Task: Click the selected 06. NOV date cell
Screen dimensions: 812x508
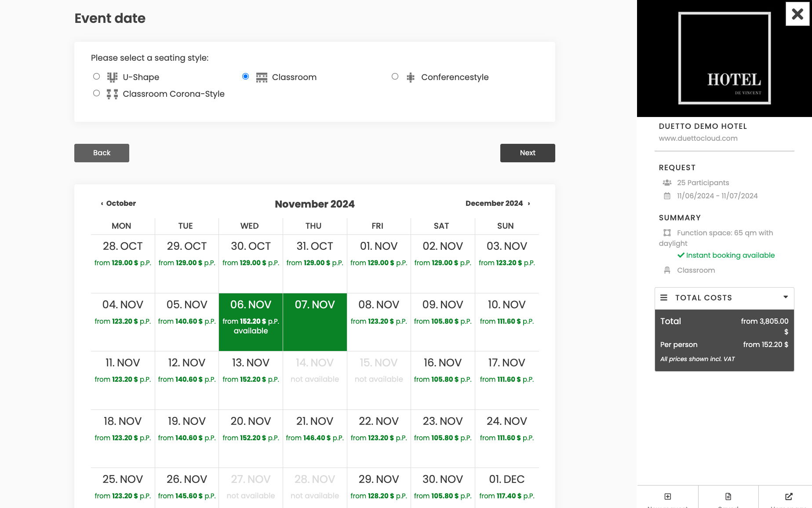Action: (251, 322)
